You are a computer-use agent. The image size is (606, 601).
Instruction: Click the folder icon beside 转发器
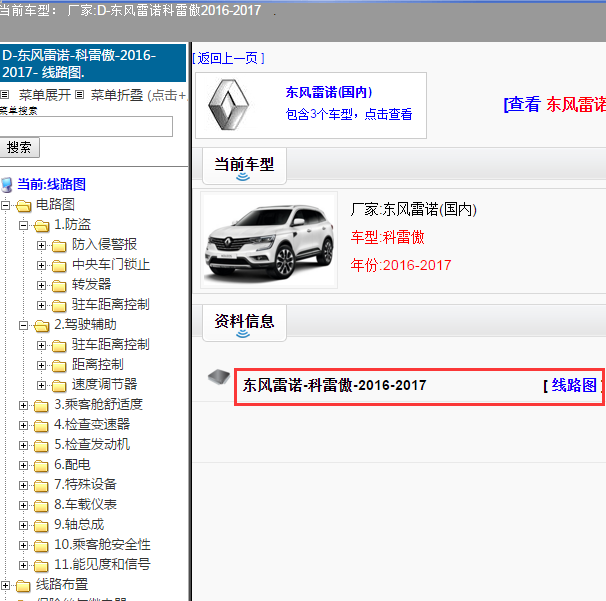pyautogui.click(x=58, y=285)
